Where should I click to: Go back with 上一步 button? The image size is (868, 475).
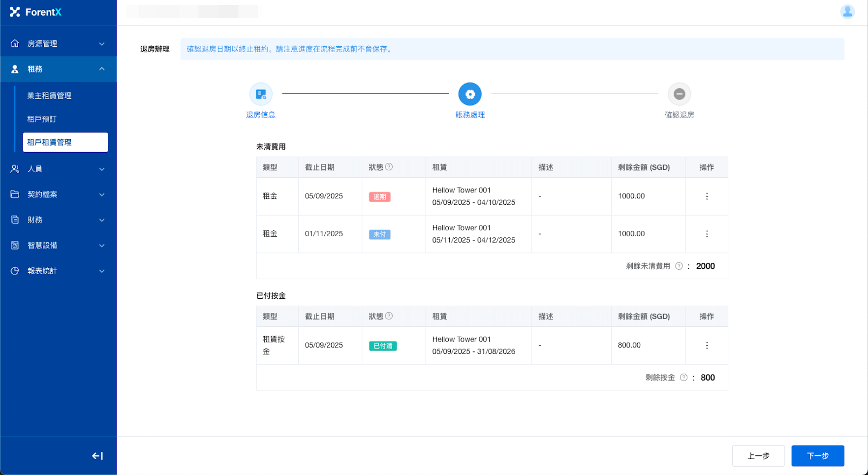758,456
